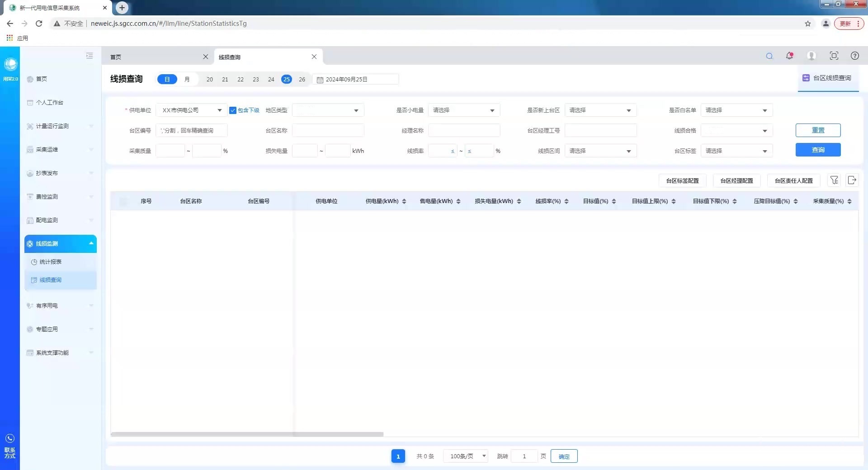Click the 台区名称 input field
868x470 pixels.
coord(328,131)
